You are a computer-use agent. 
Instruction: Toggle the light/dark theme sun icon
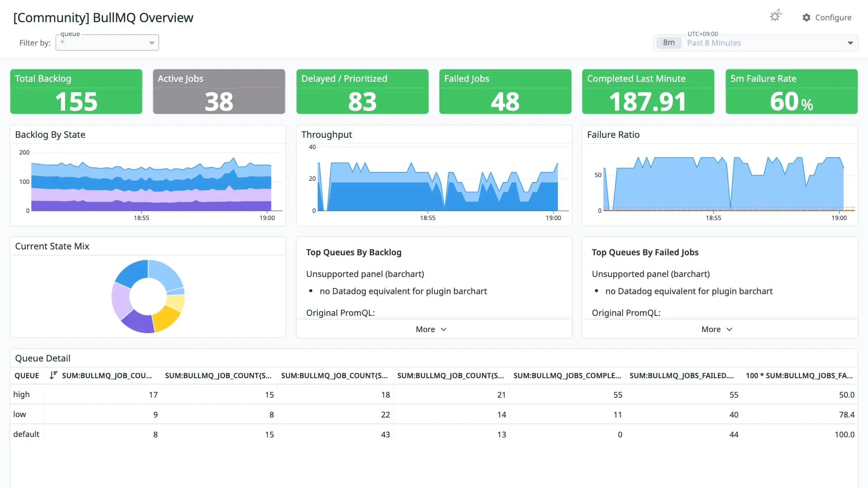(775, 16)
